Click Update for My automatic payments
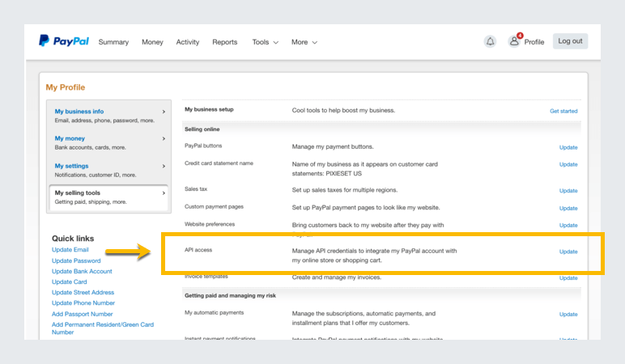Viewport: 625px width, 364px height. click(x=568, y=314)
